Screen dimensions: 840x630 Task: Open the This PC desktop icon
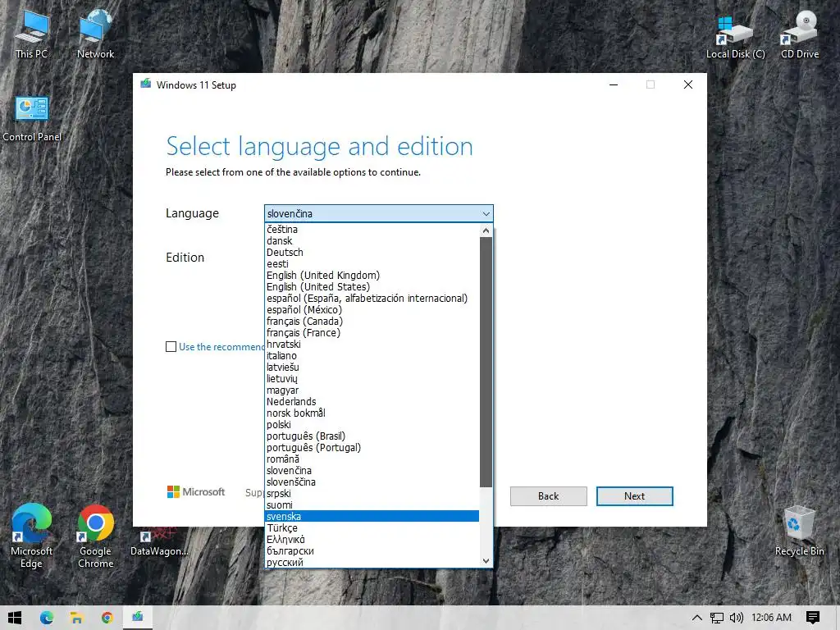[x=31, y=34]
